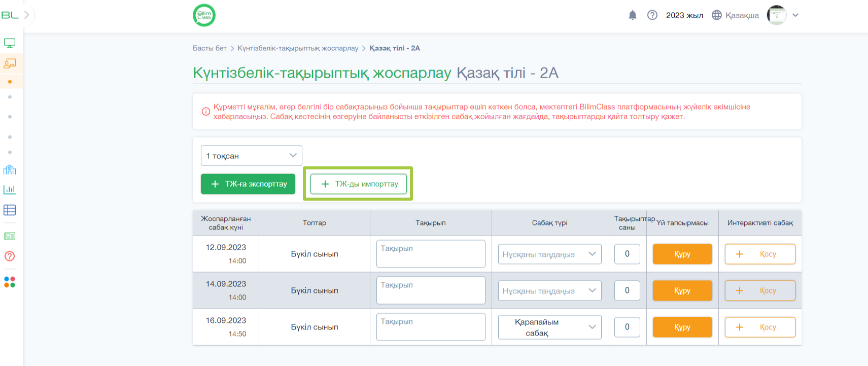The image size is (868, 366).
Task: Change the language from Қазақша
Action: [x=742, y=15]
